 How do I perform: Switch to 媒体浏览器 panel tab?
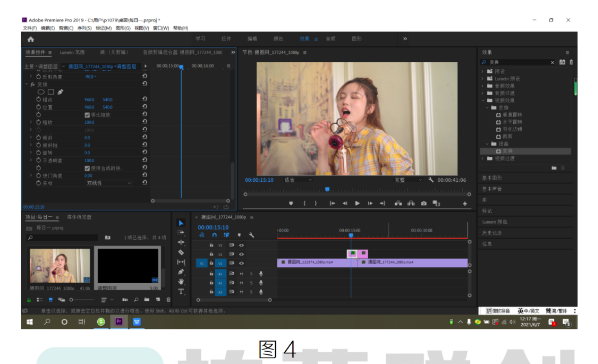click(x=79, y=217)
